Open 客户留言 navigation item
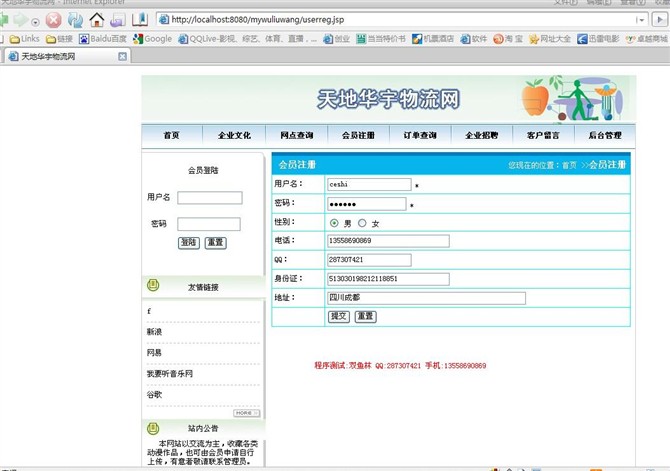Image resolution: width=670 pixels, height=471 pixels. [543, 135]
